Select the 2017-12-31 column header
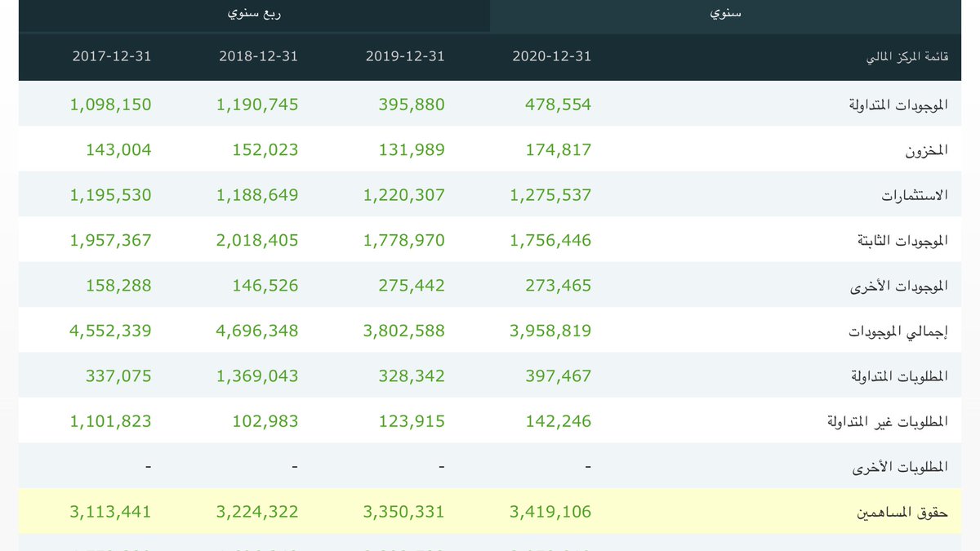 point(112,56)
